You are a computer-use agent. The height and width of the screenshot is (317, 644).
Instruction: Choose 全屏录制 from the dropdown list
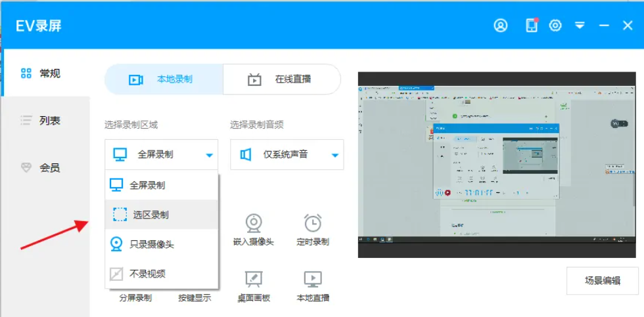(x=162, y=185)
